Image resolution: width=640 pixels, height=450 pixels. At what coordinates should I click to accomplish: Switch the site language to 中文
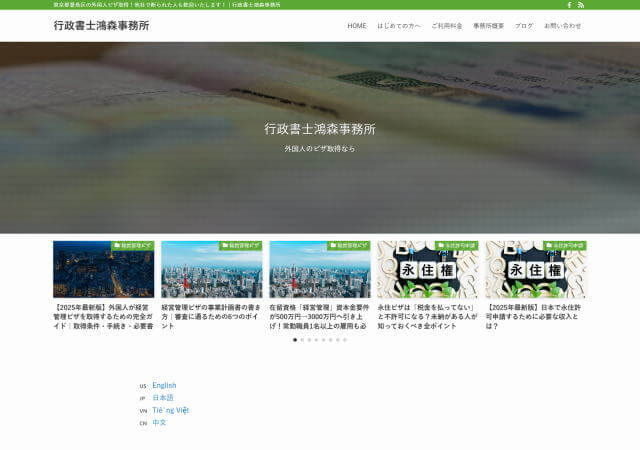[x=159, y=423]
